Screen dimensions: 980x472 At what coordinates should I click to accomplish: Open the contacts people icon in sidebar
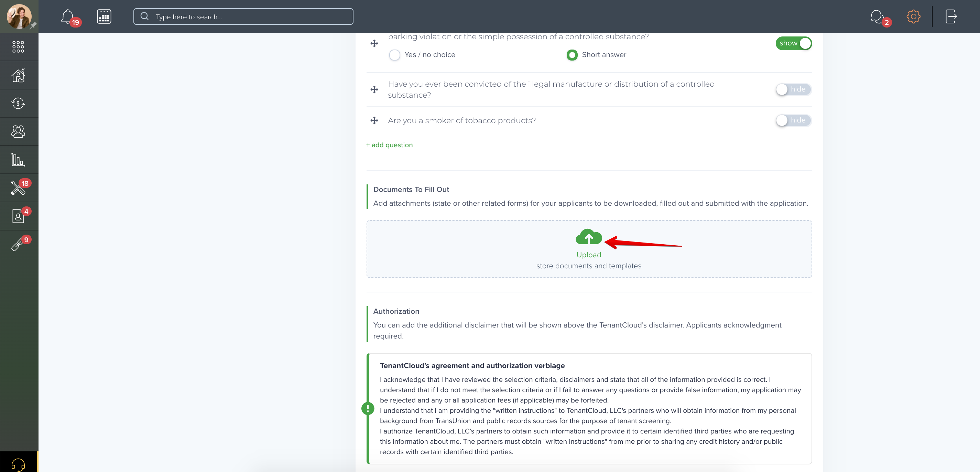pyautogui.click(x=18, y=131)
